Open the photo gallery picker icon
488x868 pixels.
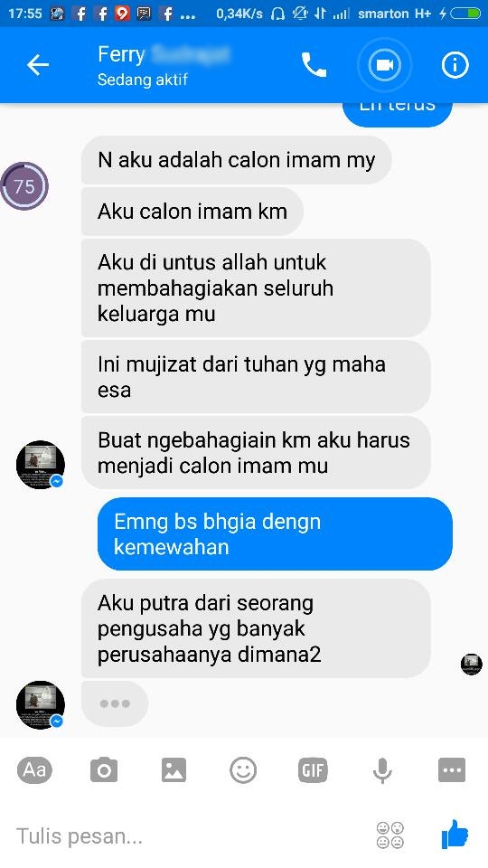click(174, 770)
